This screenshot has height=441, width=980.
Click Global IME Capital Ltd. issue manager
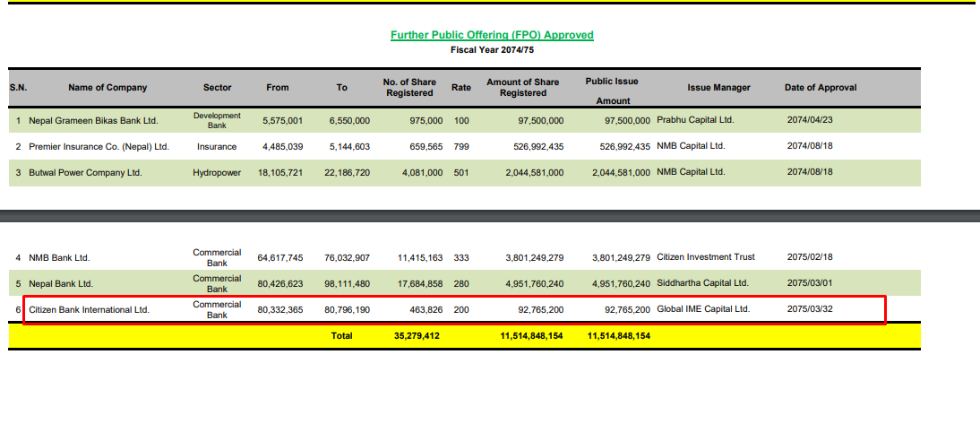[x=703, y=309]
